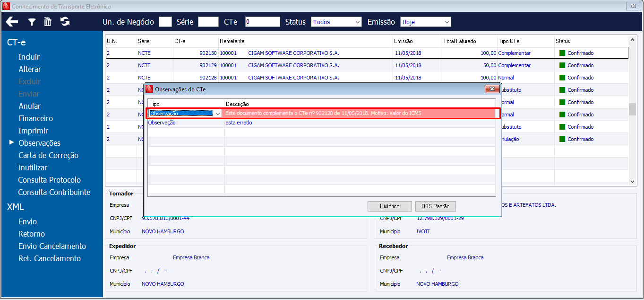Click the back arrow icon in toolbar
Viewport: 644px width, 300px height.
[12, 22]
